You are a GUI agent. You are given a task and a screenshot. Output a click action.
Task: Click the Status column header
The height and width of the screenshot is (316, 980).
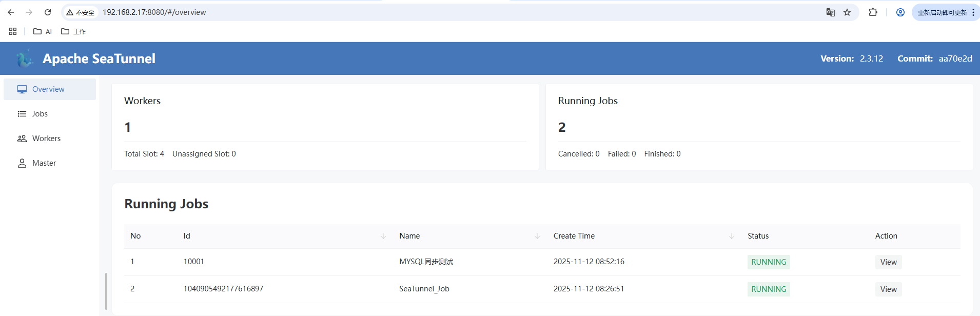point(758,236)
